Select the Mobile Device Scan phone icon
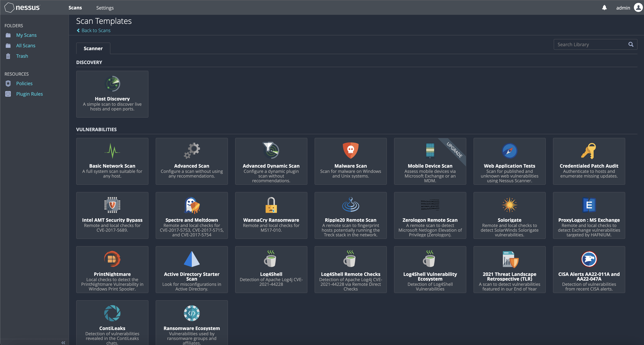Screen dimensions: 644x345 430,151
